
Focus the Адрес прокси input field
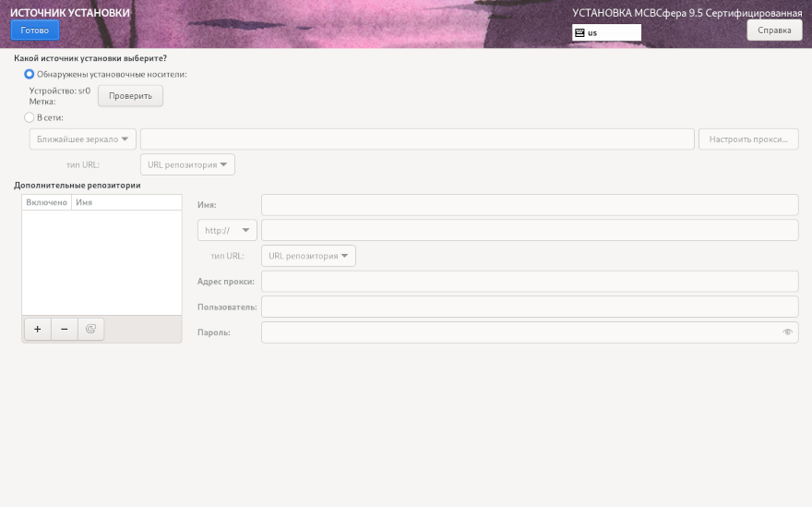pos(530,282)
